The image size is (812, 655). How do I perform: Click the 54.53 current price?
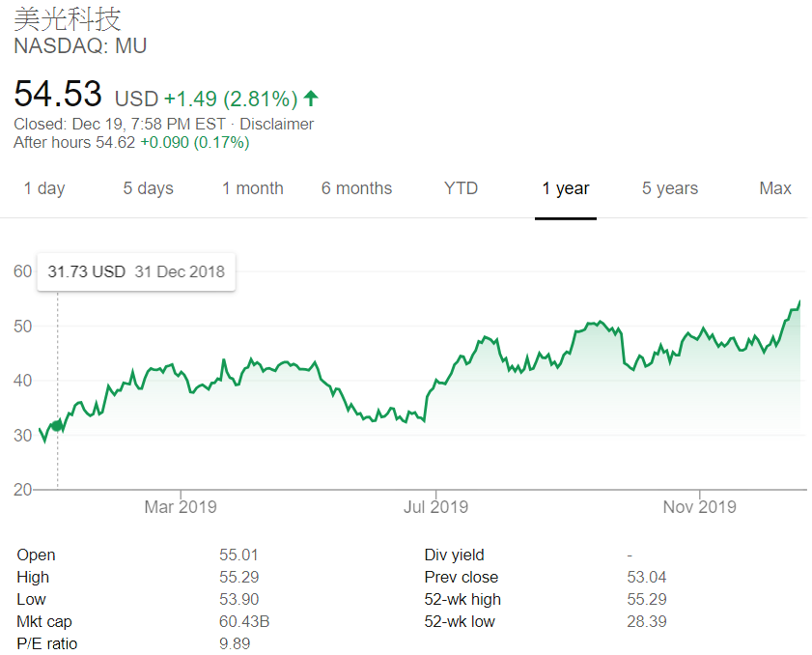[58, 94]
